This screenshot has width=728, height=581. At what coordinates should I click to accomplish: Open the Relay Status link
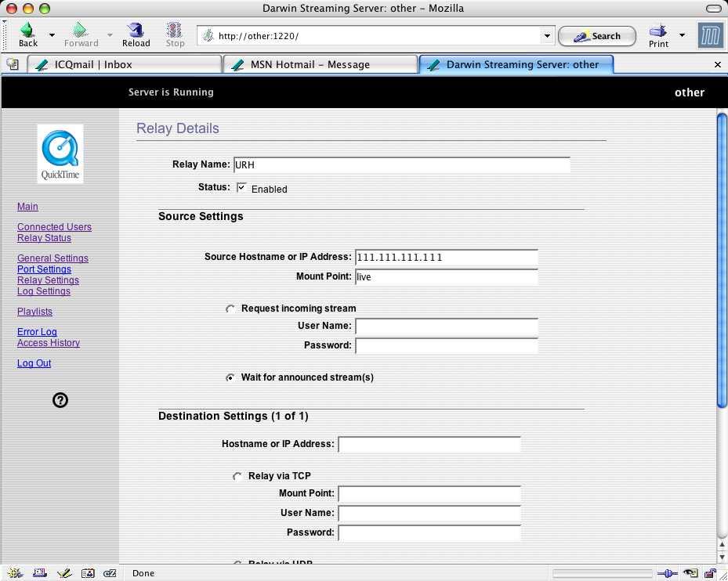[44, 238]
